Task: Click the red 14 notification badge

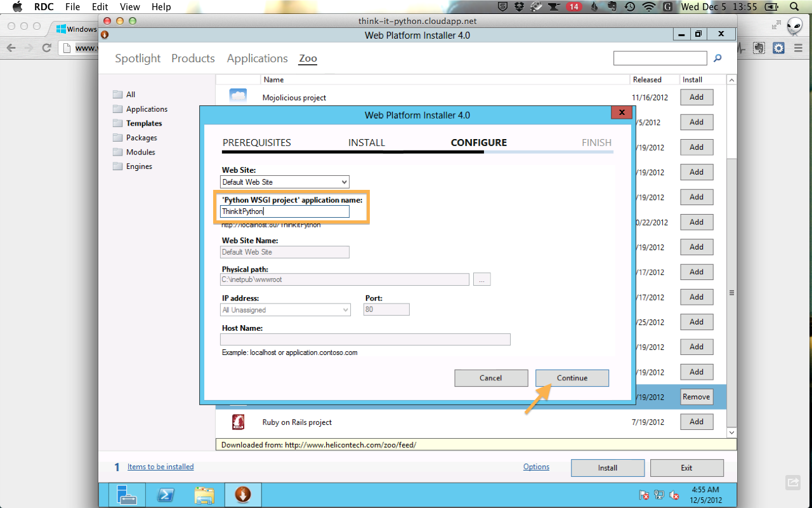Action: click(573, 7)
